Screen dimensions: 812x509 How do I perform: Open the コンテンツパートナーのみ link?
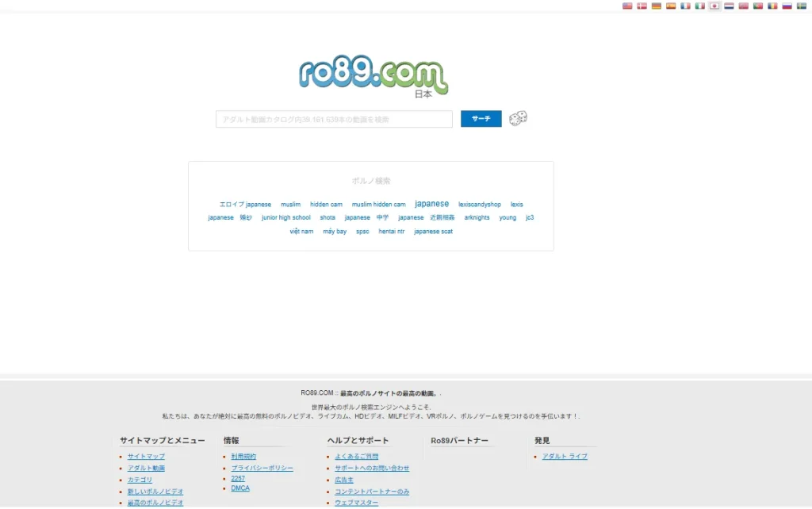point(372,492)
